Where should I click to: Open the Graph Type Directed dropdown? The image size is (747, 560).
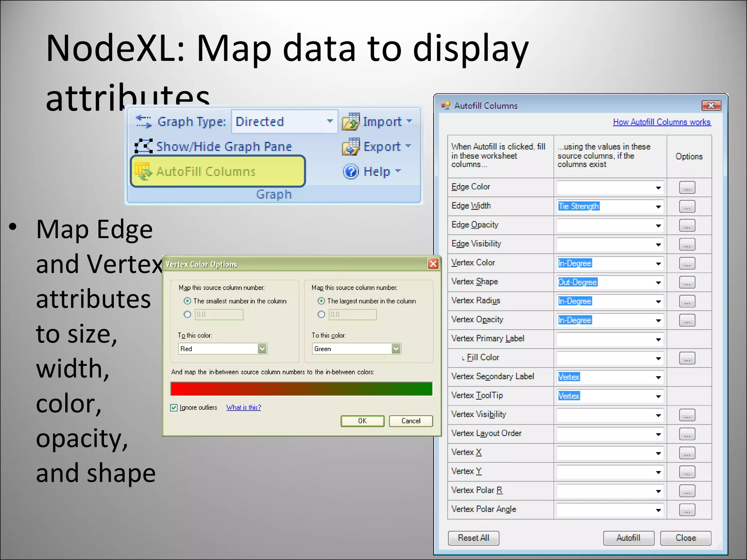(285, 121)
